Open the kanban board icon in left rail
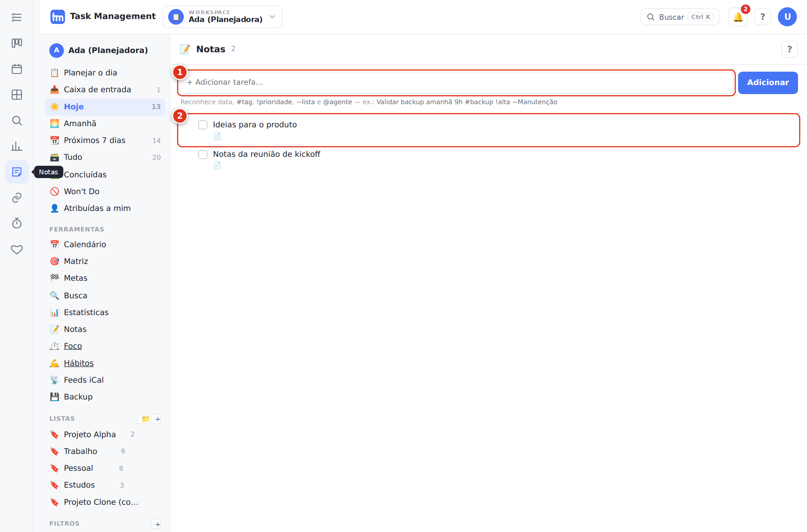 [x=17, y=43]
